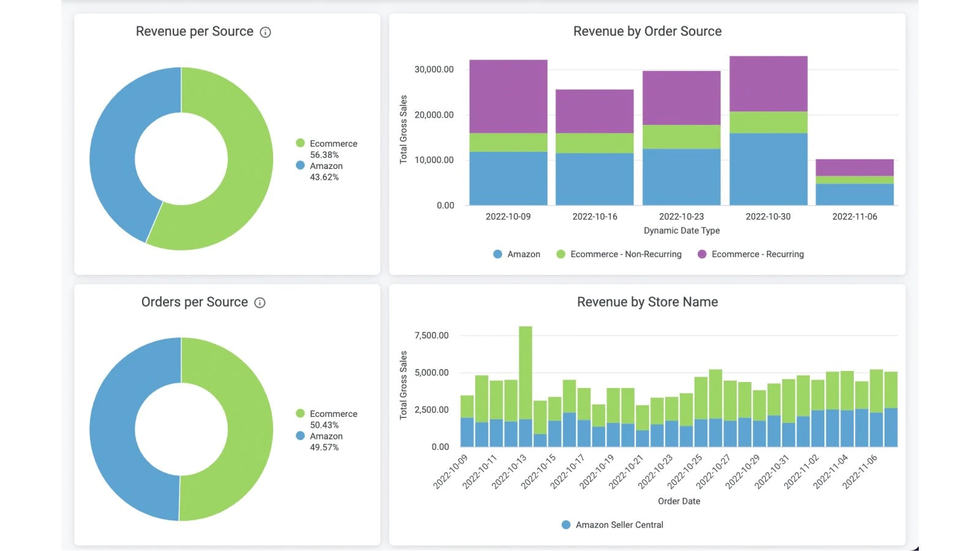Click the blue Amazon legend dot in Orders per Source
The height and width of the screenshot is (551, 980).
tap(300, 436)
